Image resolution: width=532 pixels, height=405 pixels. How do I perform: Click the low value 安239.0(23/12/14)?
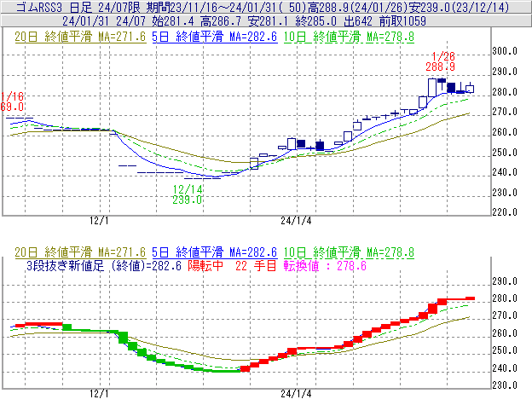click(x=458, y=7)
